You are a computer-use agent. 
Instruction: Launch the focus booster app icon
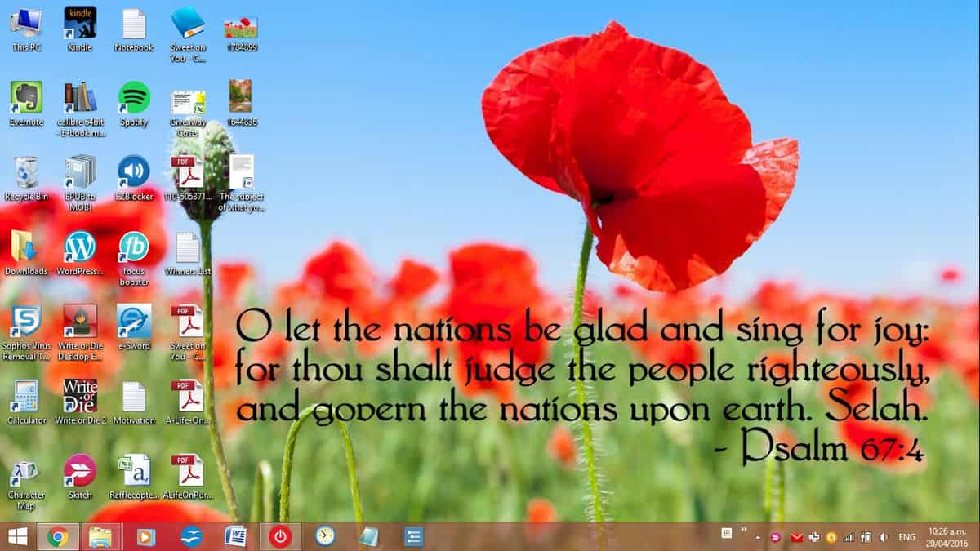[134, 247]
